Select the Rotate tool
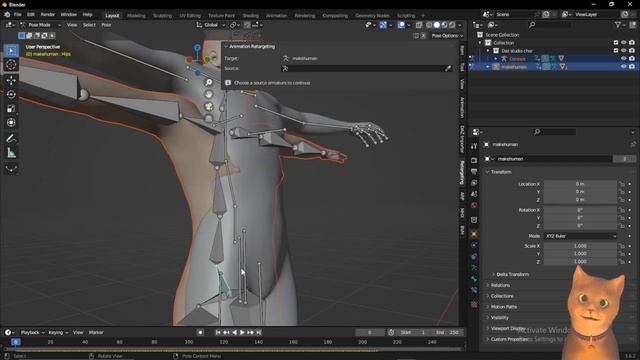This screenshot has width=640, height=360. [x=11, y=94]
